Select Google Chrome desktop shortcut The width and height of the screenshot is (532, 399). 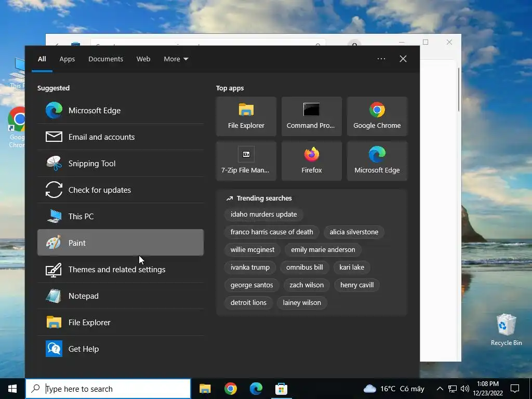[x=16, y=127]
